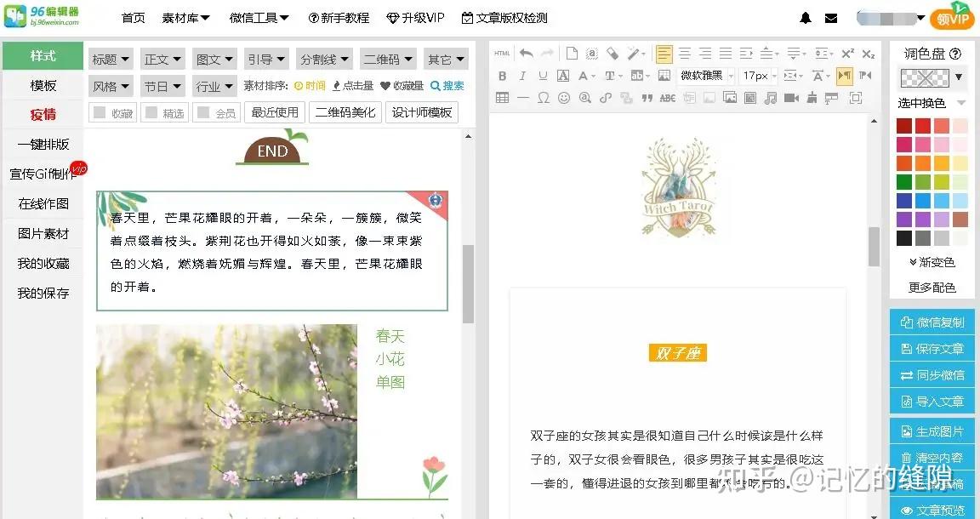Toggle bold formatting
980x519 pixels.
[x=502, y=76]
